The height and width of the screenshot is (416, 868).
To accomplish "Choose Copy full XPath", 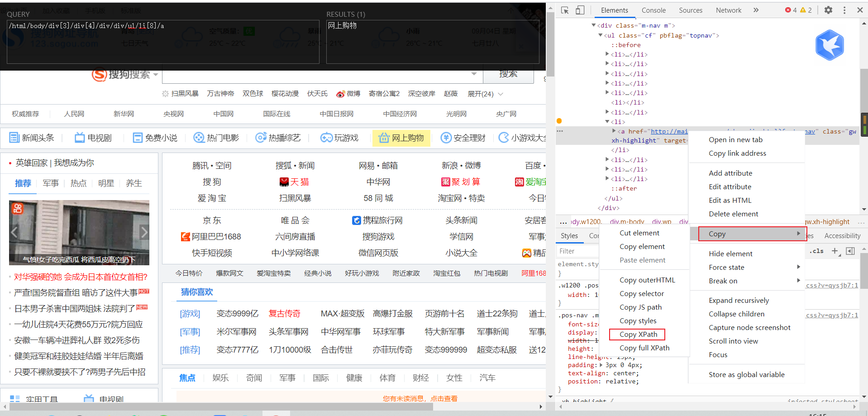I will (x=644, y=348).
